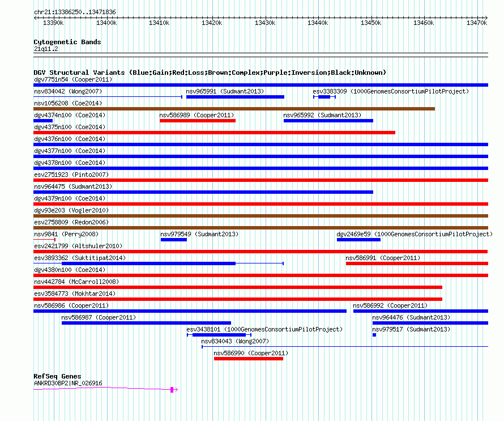Click the esv2751923 (Pinto2007) label
This screenshot has width=504, height=421.
[x=71, y=175]
